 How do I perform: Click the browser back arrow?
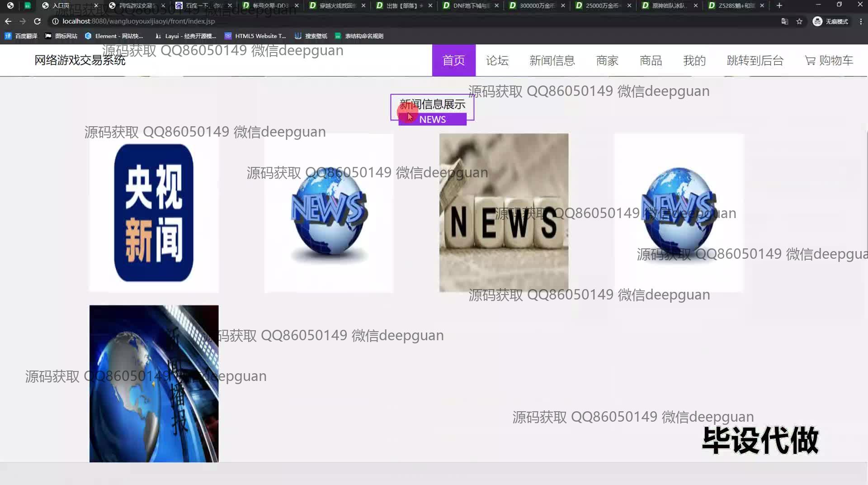click(8, 21)
